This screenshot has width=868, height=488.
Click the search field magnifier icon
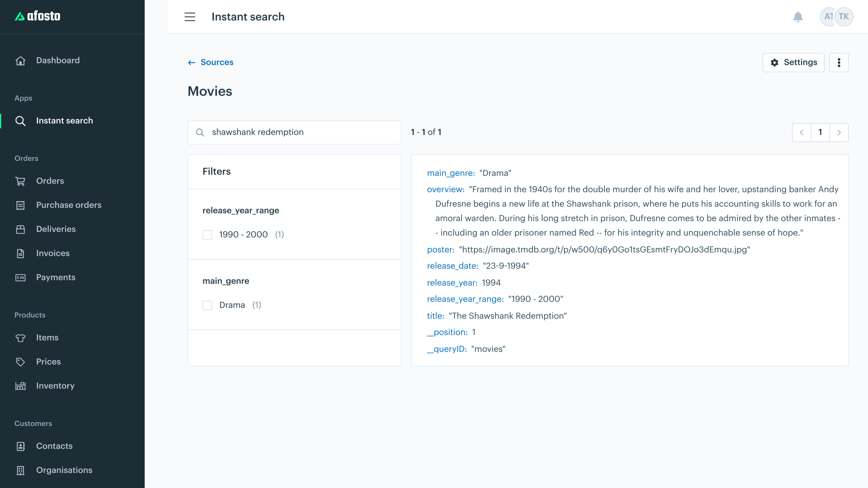[x=200, y=132]
